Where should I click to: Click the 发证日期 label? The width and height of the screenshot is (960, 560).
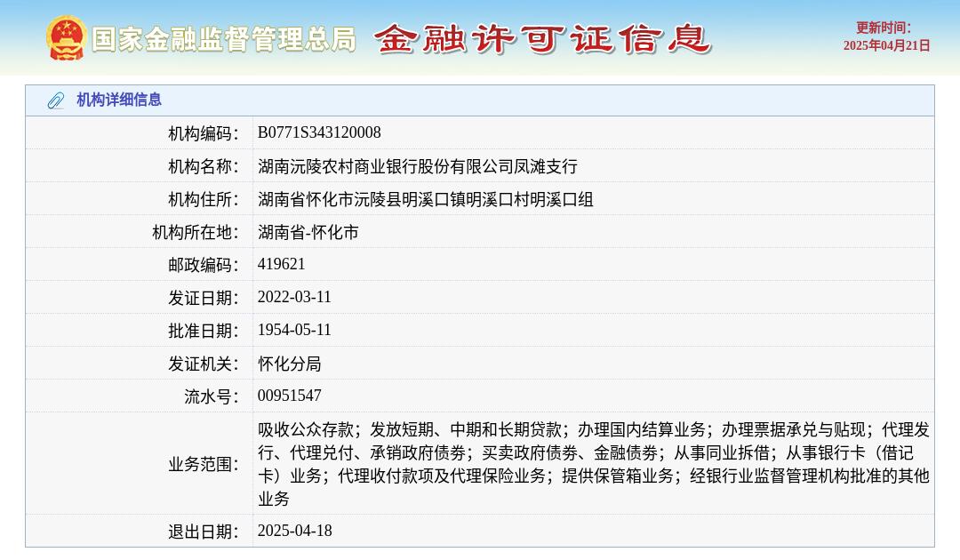204,298
